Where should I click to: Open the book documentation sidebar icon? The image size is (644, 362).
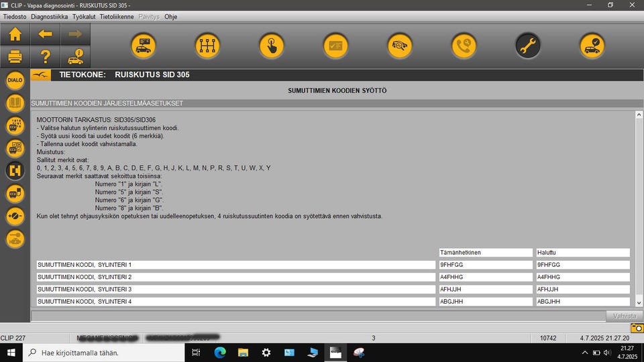click(x=15, y=103)
